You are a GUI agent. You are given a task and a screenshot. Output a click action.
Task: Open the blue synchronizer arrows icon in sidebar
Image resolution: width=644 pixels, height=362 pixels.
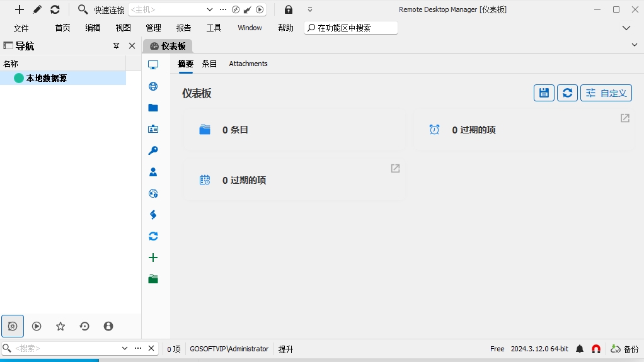(x=153, y=236)
